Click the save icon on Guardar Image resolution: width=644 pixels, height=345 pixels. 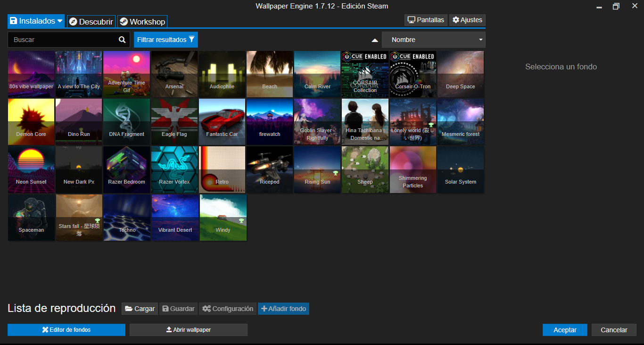click(x=166, y=308)
